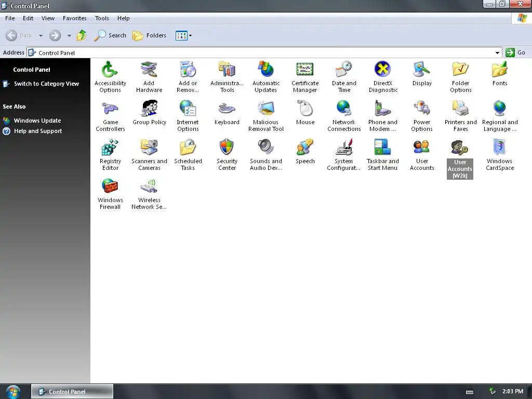Screen dimensions: 532x399
Task: Open the Tools menu
Action: pyautogui.click(x=102, y=18)
